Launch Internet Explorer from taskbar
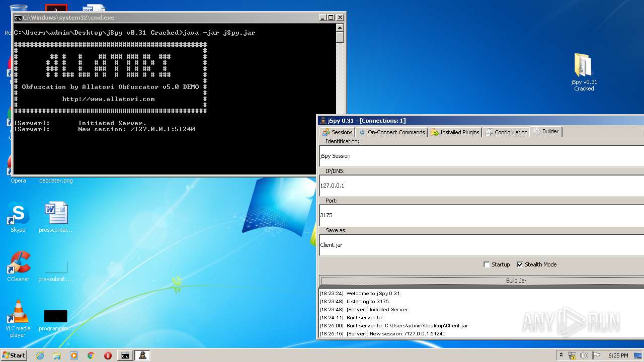 40,355
